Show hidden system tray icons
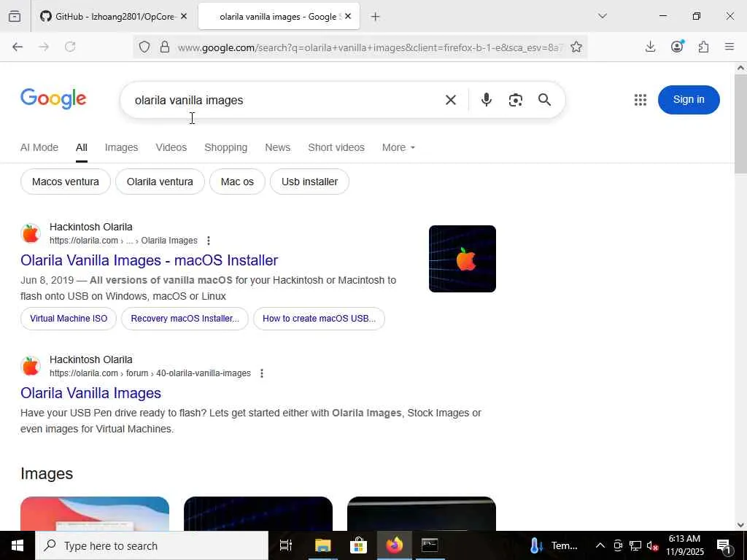Image resolution: width=747 pixels, height=560 pixels. click(600, 546)
